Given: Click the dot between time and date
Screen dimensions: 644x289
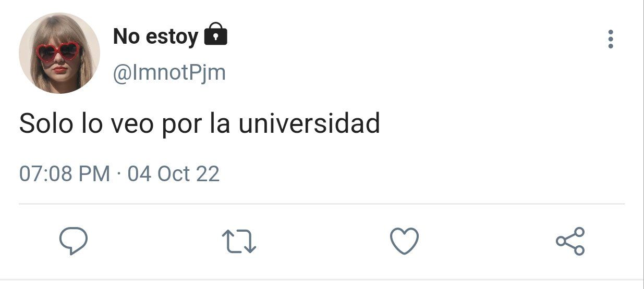Looking at the screenshot, I should tap(119, 174).
